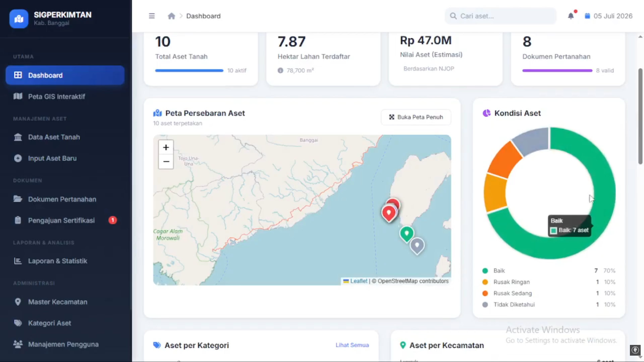Click search magnifier icon in Cari aset
Image resolution: width=644 pixels, height=362 pixels.
pyautogui.click(x=453, y=16)
